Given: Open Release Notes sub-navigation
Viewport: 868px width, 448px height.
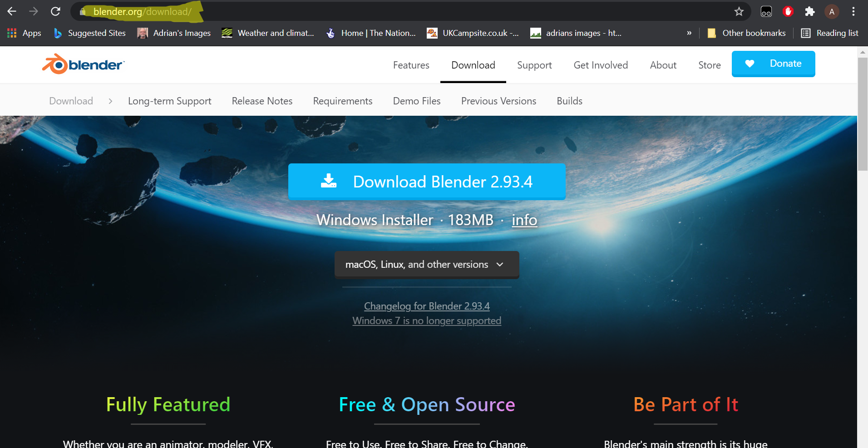Looking at the screenshot, I should 262,101.
